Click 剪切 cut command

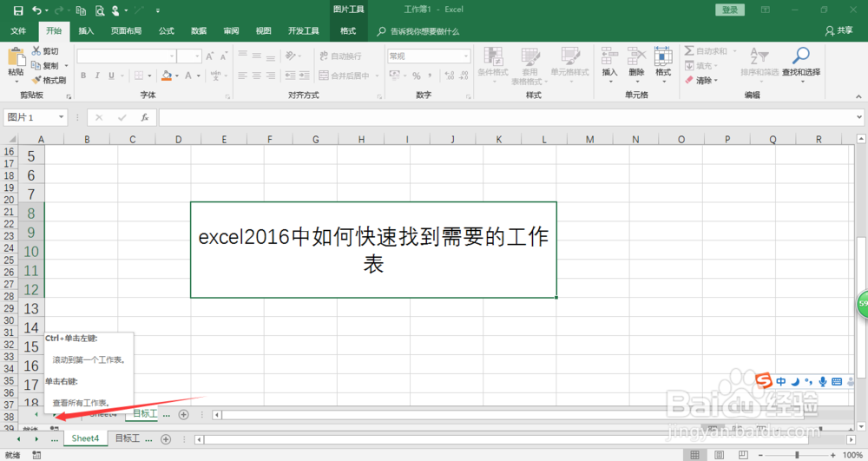point(45,51)
